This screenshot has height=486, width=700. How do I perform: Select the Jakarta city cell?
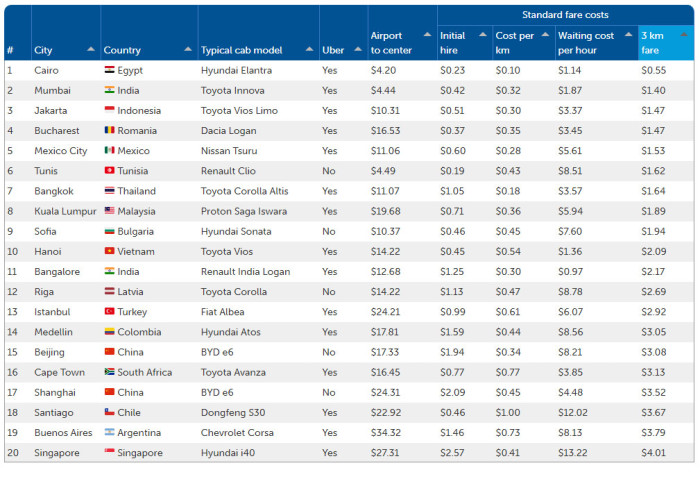coord(50,110)
